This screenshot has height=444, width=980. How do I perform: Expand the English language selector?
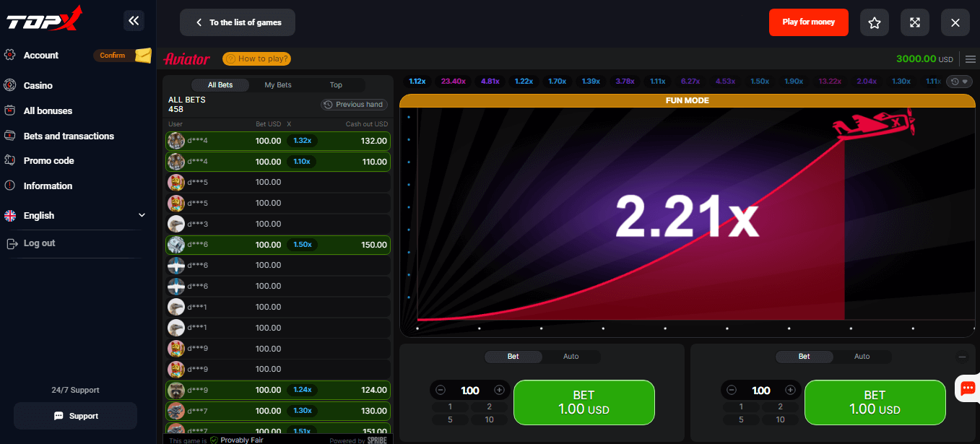[142, 215]
